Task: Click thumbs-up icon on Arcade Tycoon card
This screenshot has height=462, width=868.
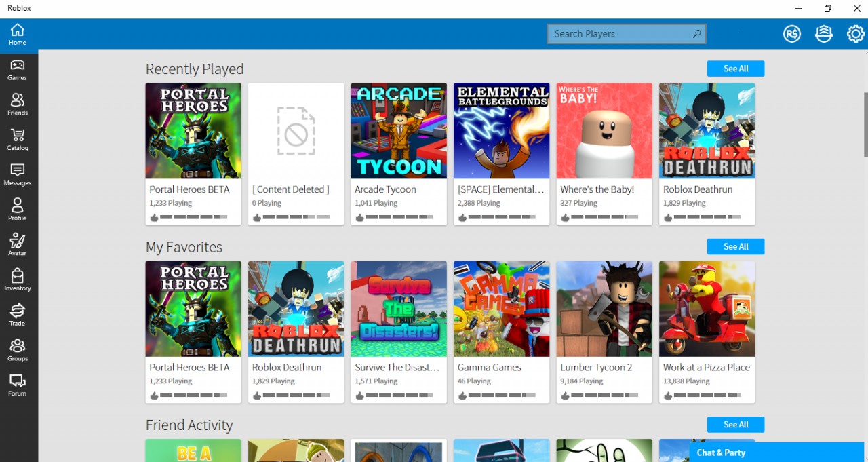Action: pyautogui.click(x=359, y=218)
